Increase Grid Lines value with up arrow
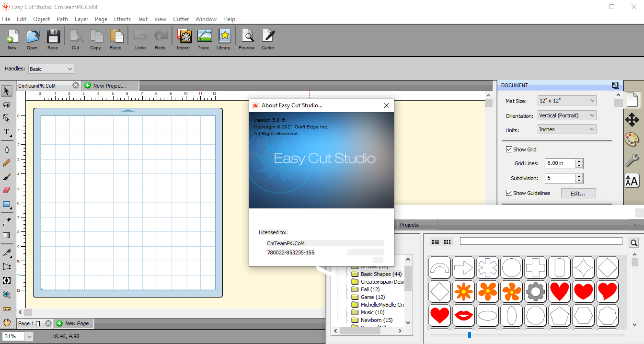 click(x=579, y=161)
